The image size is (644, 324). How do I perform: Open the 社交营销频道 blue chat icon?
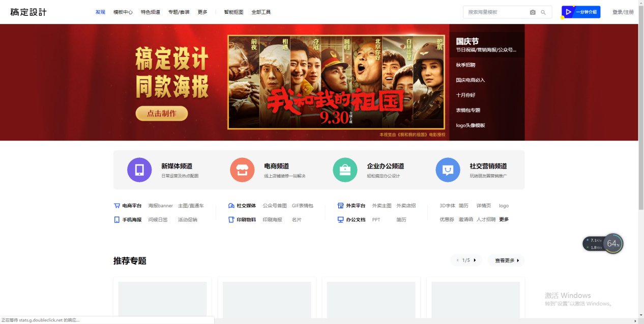pyautogui.click(x=448, y=170)
